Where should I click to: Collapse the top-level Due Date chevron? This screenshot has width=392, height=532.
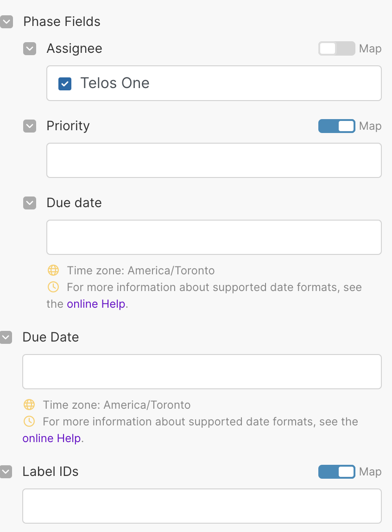pyautogui.click(x=6, y=337)
